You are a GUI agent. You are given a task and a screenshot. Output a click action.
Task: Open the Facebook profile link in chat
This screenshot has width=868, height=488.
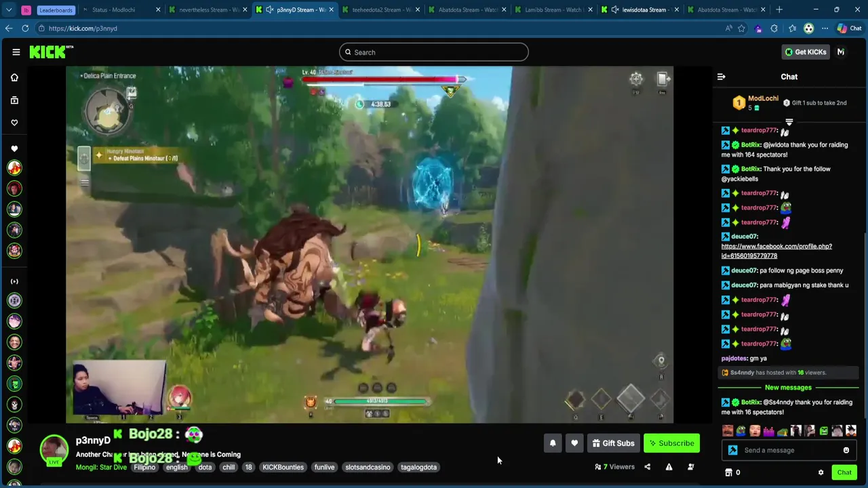pos(776,251)
